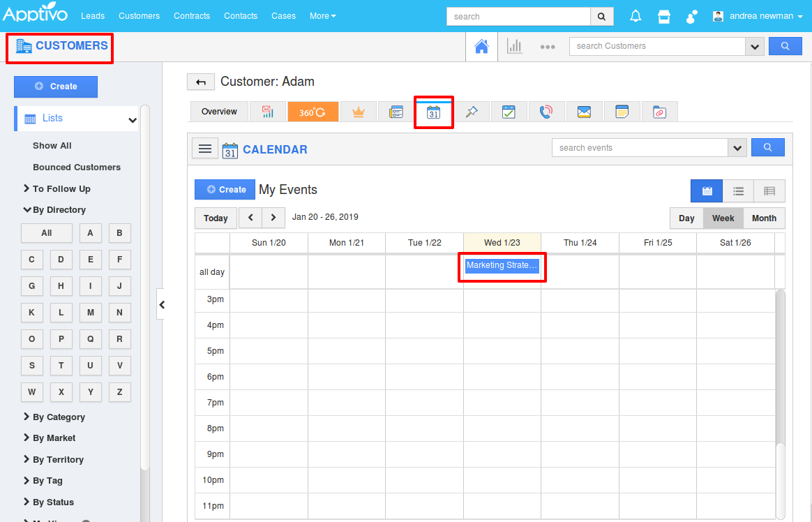Select the Overview tab
Viewport: 812px width, 522px height.
(219, 112)
